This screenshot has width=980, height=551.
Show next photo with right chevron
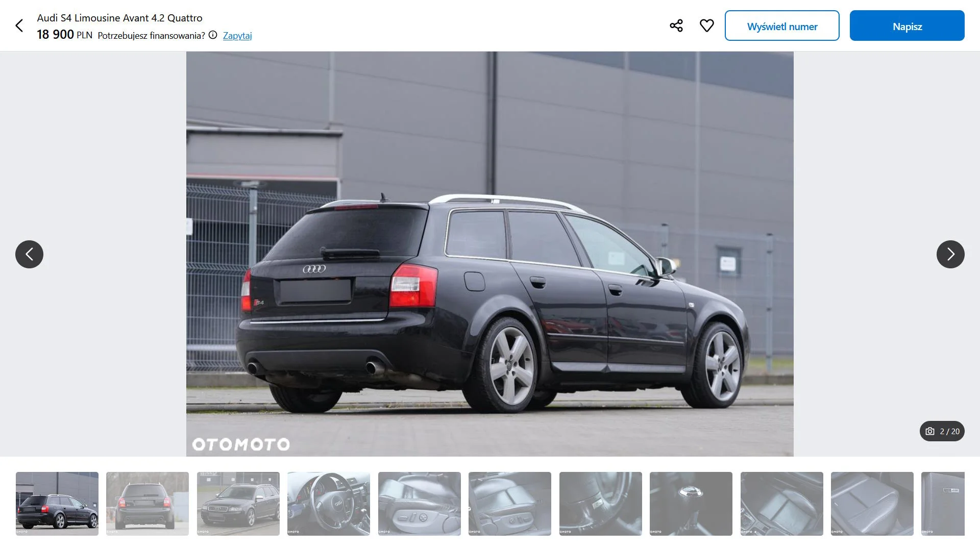pyautogui.click(x=950, y=254)
